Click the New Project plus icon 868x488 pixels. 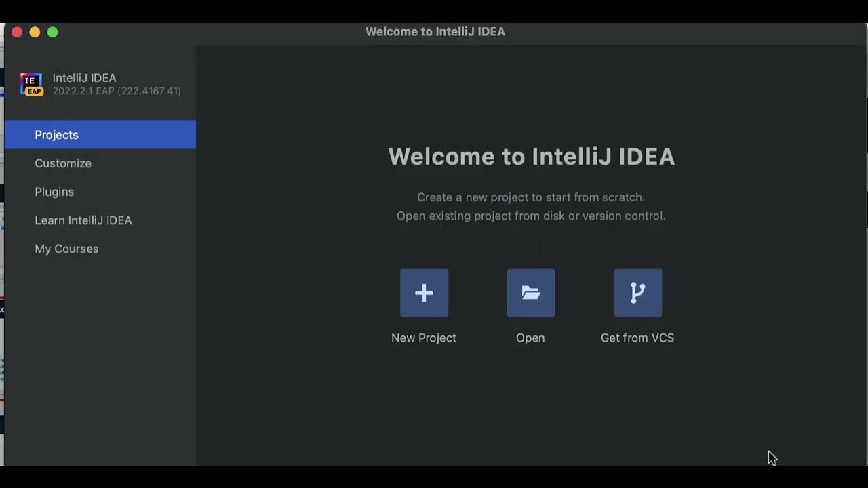pyautogui.click(x=424, y=293)
